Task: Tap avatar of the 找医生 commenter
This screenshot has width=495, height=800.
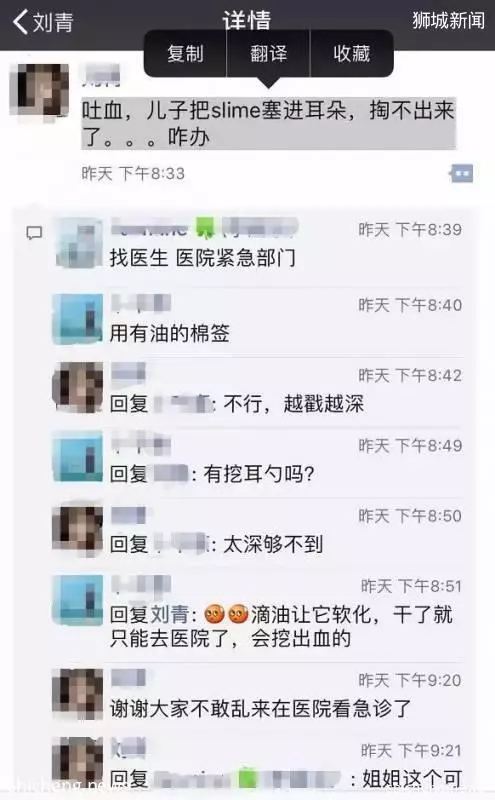Action: [78, 243]
